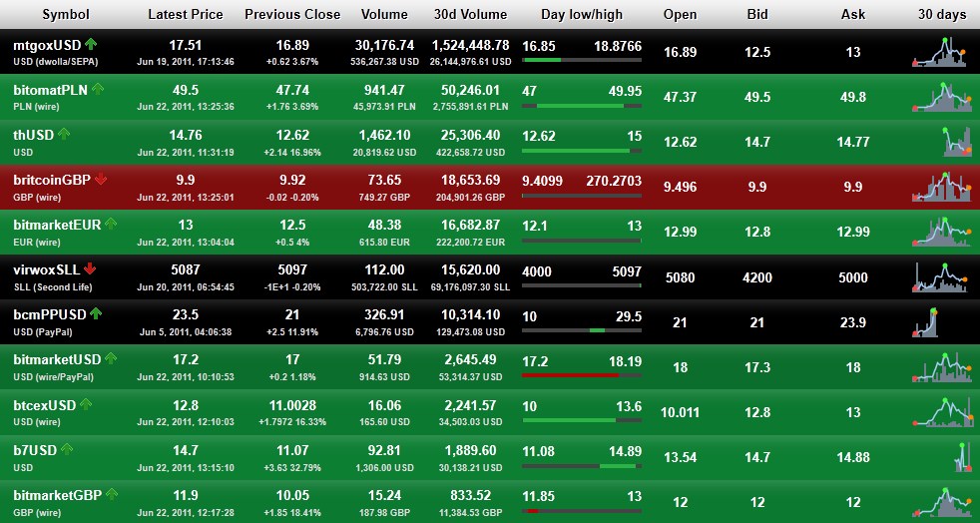Click the green up arrow beside thUSD
This screenshot has height=523, width=980.
pos(64,134)
